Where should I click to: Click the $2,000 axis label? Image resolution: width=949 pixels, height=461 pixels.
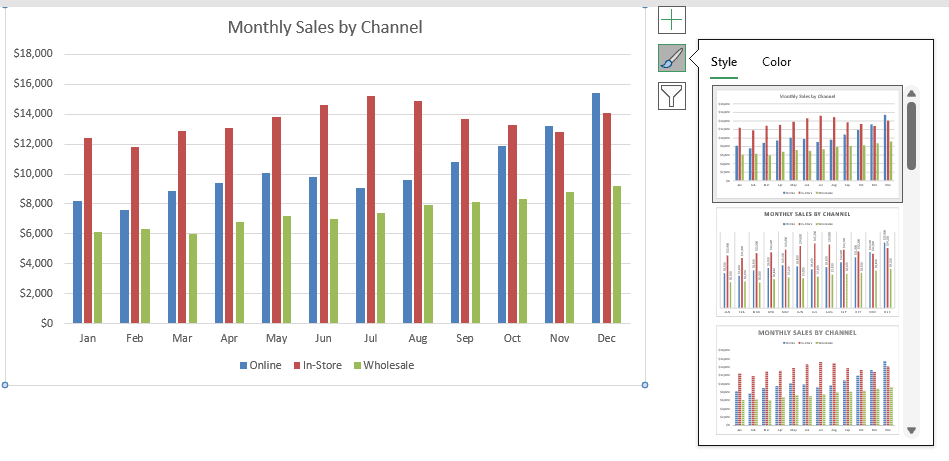[36, 293]
